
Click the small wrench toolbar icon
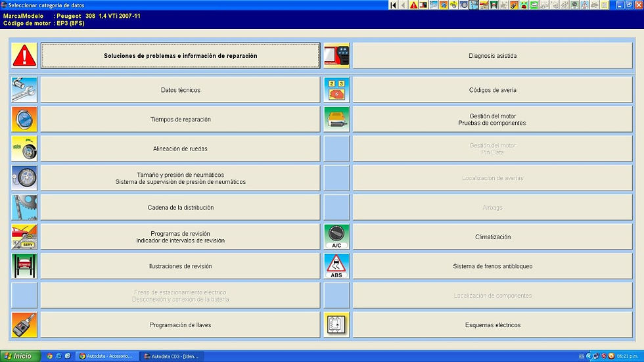(x=434, y=5)
